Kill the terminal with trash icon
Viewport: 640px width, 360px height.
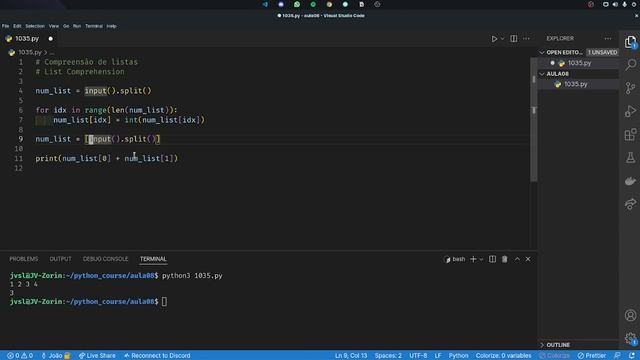point(504,259)
